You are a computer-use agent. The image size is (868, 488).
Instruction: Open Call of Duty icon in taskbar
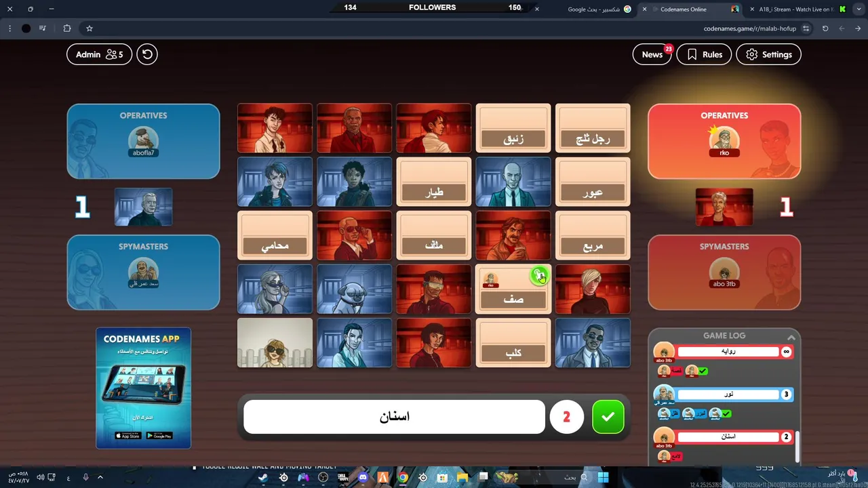[x=343, y=478]
